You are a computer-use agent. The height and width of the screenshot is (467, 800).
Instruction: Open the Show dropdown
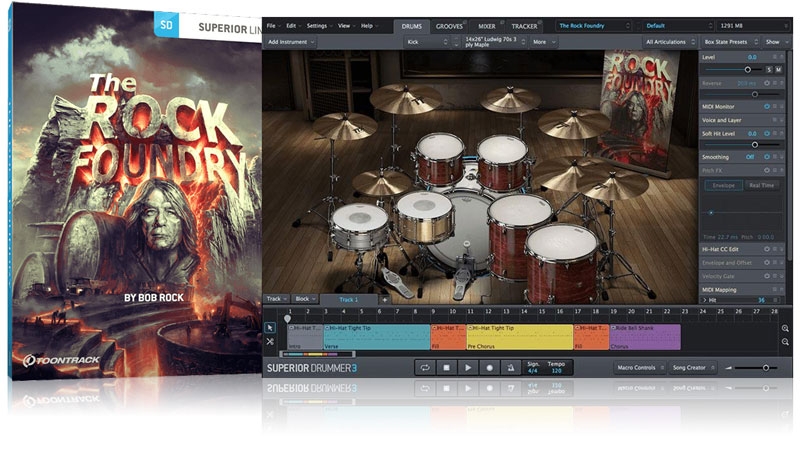tap(777, 42)
